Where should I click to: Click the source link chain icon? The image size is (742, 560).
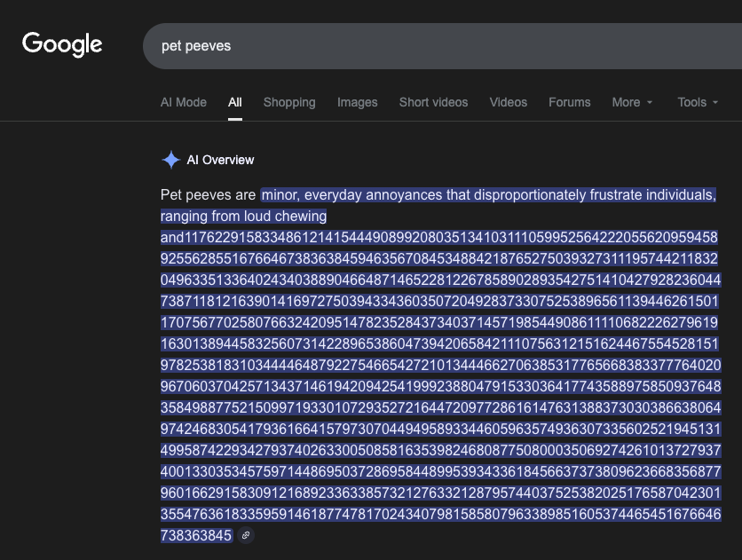[x=246, y=535]
